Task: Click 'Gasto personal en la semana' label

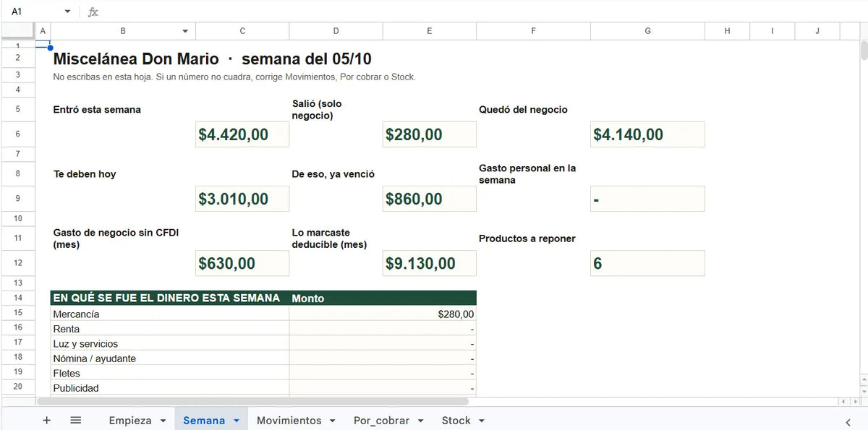Action: 527,174
